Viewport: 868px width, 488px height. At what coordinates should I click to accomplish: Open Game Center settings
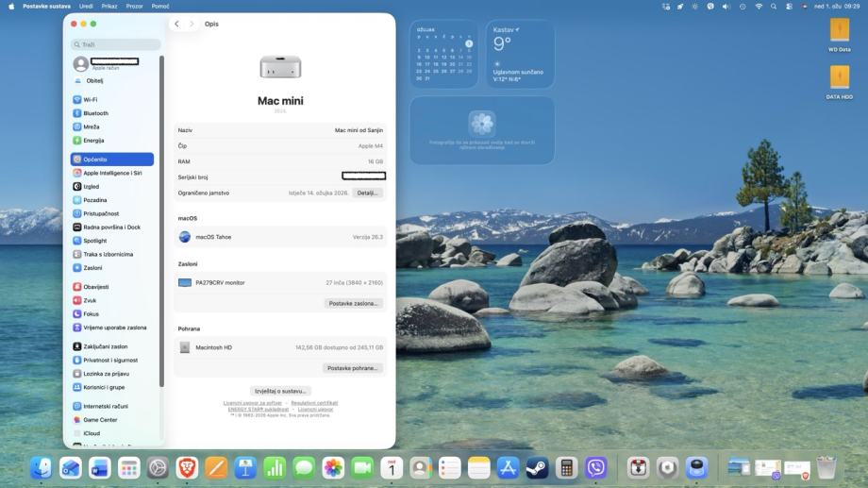point(100,420)
